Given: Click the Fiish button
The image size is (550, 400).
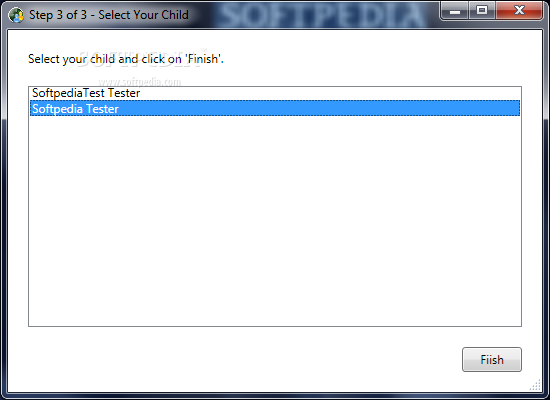Looking at the screenshot, I should pyautogui.click(x=492, y=359).
